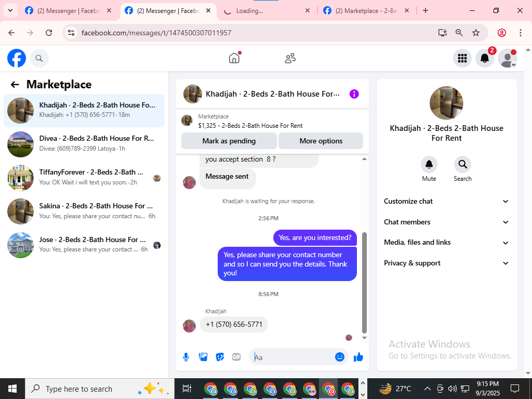This screenshot has width=532, height=399.
Task: Open Task View on the taskbar
Action: tap(187, 389)
